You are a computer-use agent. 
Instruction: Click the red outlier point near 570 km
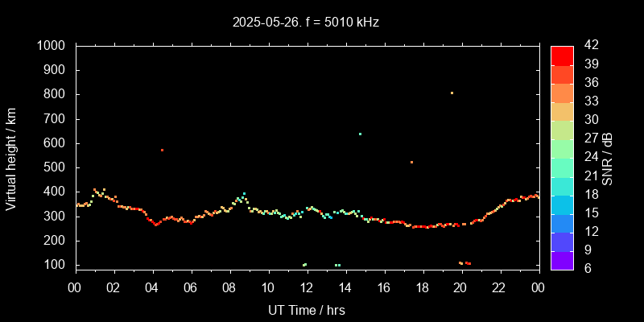click(162, 150)
